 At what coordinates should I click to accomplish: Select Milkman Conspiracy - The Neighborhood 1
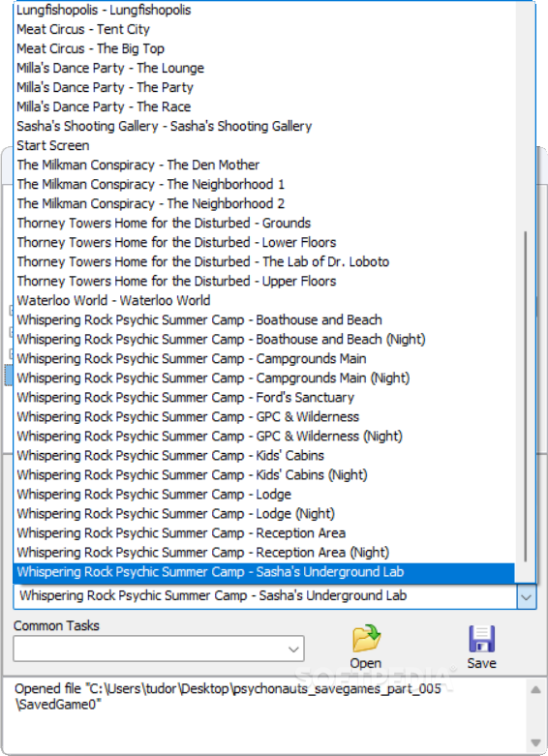(x=264, y=184)
